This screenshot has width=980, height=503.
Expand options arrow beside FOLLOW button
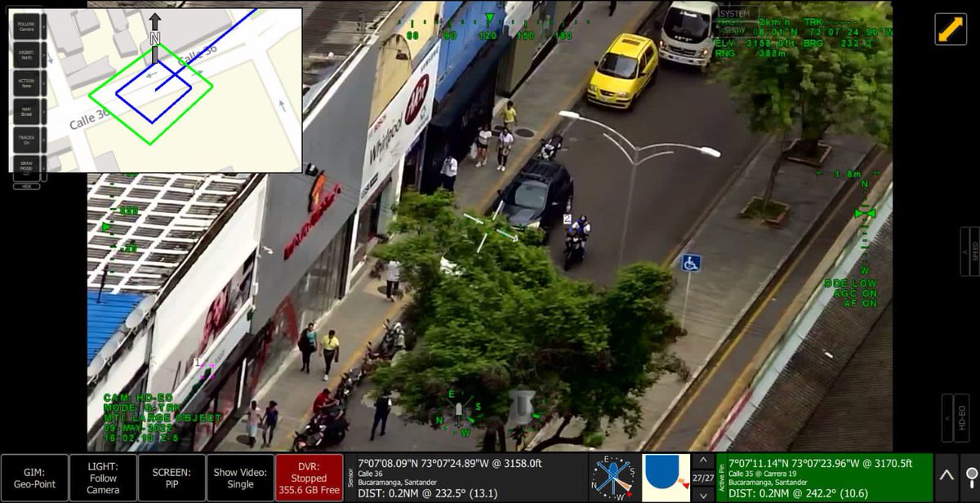(43, 26)
